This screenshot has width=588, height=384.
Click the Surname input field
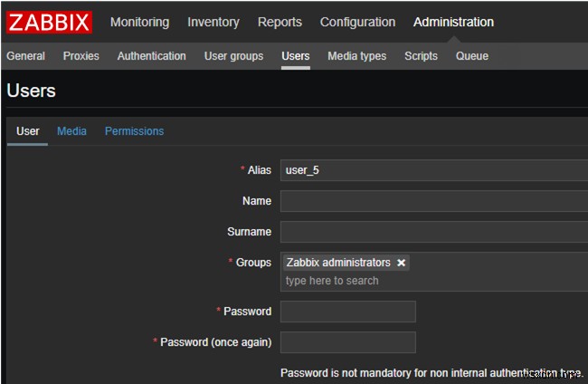click(x=434, y=232)
